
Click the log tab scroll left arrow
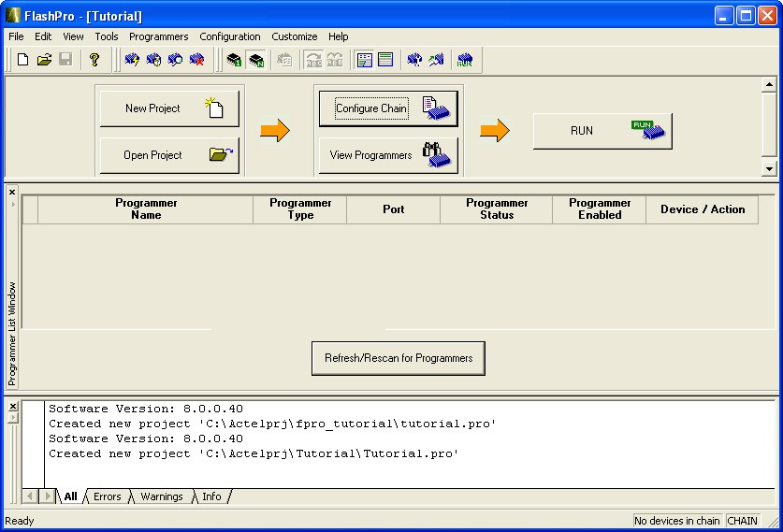pos(31,496)
